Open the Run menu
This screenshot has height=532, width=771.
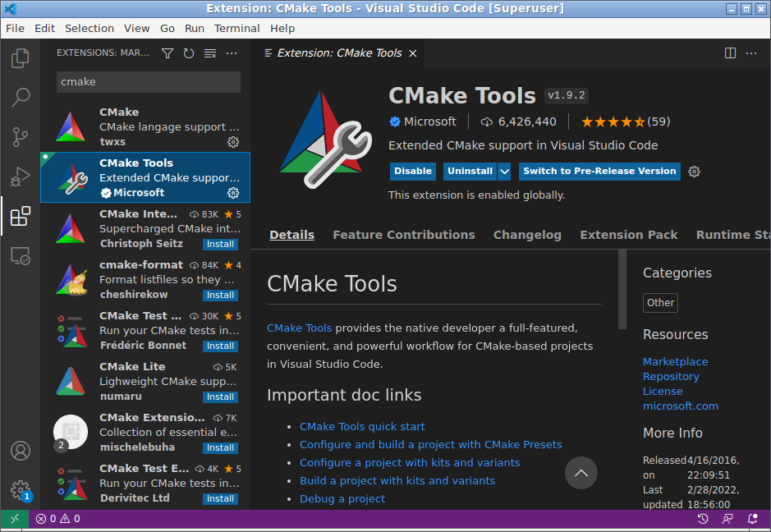click(x=195, y=29)
